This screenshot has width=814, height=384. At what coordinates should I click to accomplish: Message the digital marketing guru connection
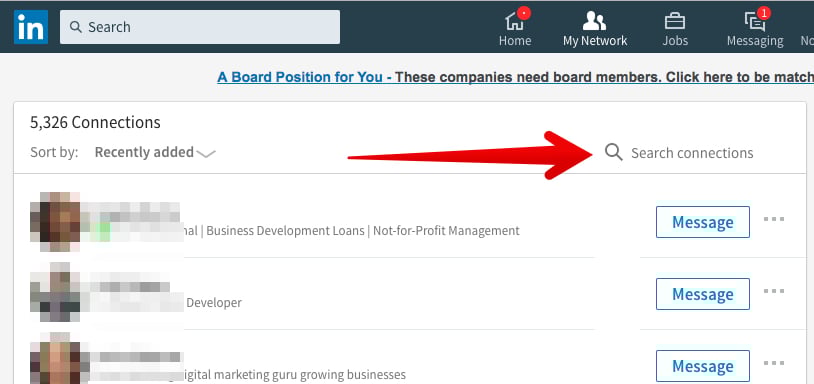click(702, 366)
